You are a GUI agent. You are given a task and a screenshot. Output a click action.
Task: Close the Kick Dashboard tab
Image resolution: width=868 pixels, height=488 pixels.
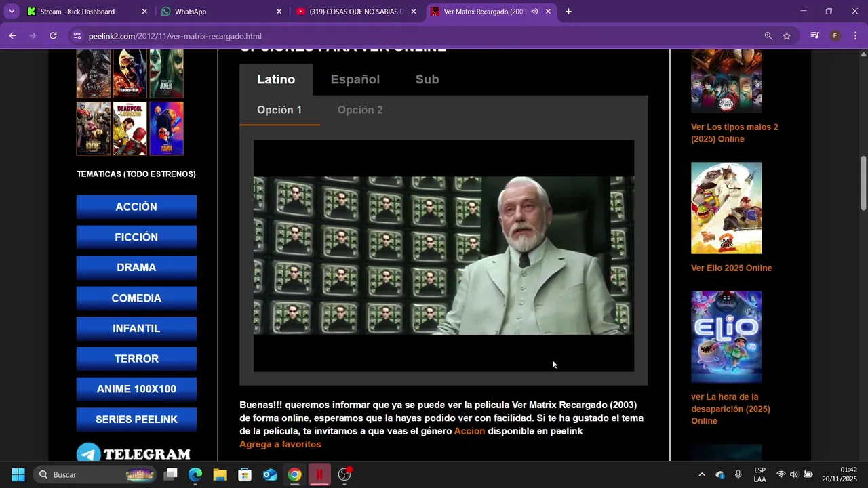(x=144, y=12)
